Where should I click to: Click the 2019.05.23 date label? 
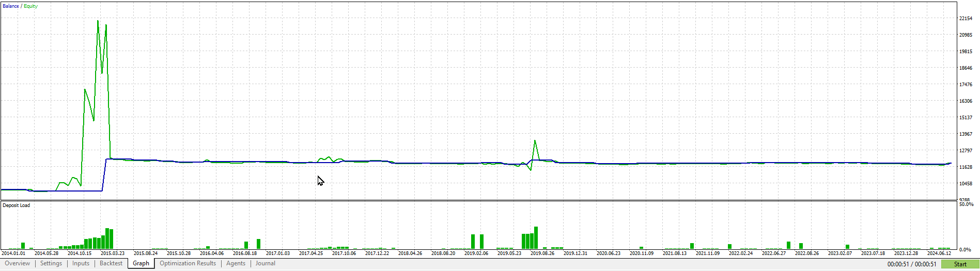[x=509, y=253]
